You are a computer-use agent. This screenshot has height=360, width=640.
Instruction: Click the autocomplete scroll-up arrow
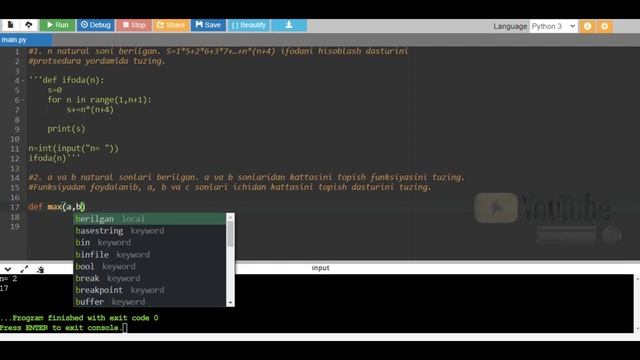pyautogui.click(x=230, y=217)
